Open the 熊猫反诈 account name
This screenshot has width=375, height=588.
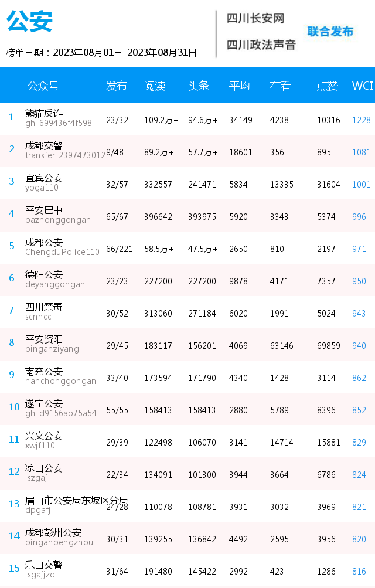tap(44, 113)
